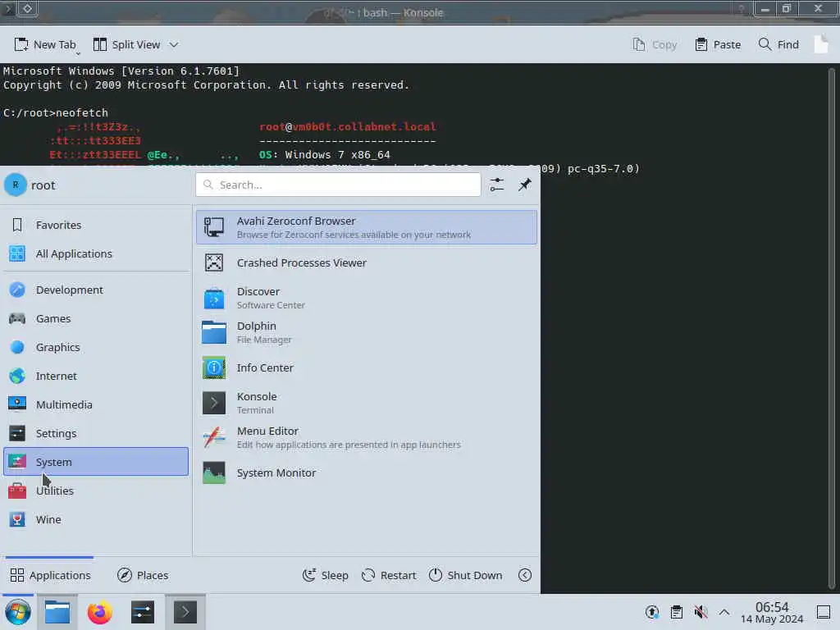Click 'C:/root>neofetch' line in terminal
Image resolution: width=840 pixels, height=630 pixels.
tap(56, 112)
